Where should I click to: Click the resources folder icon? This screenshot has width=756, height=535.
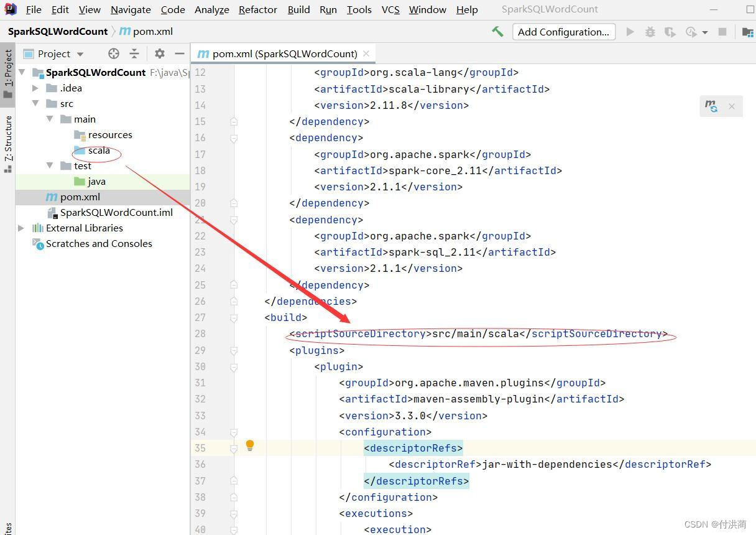pos(80,135)
